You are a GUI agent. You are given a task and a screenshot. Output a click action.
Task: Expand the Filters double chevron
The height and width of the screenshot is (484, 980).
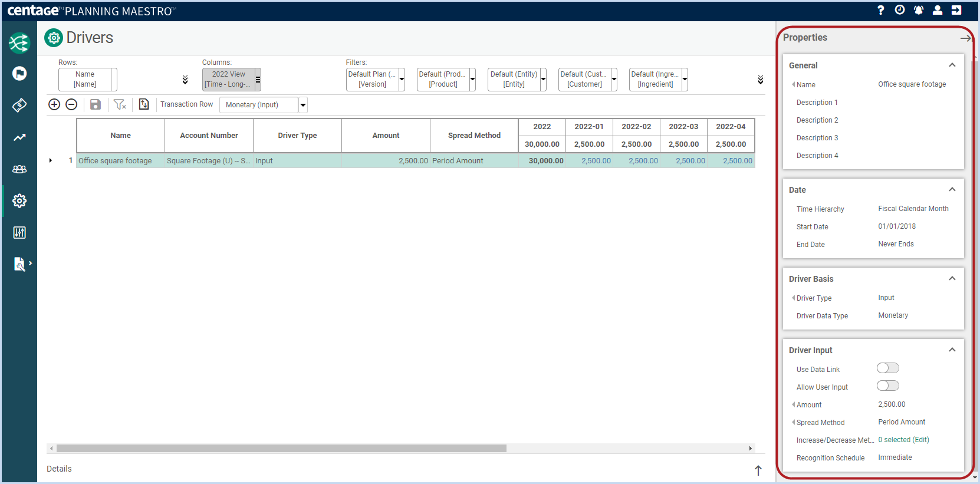click(761, 80)
